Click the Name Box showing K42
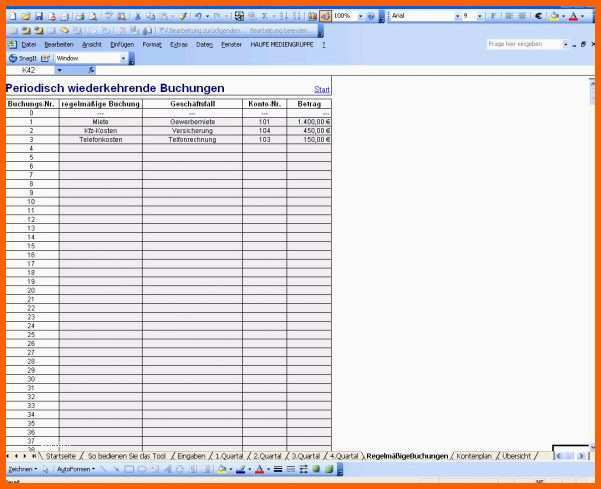This screenshot has width=601, height=489. click(31, 70)
